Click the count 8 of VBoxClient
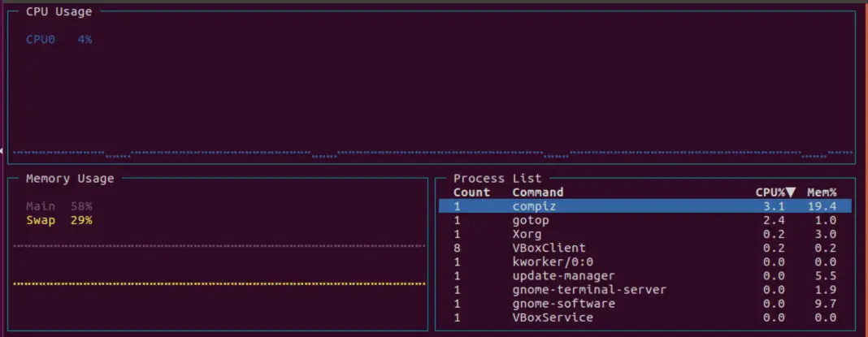 [x=458, y=248]
